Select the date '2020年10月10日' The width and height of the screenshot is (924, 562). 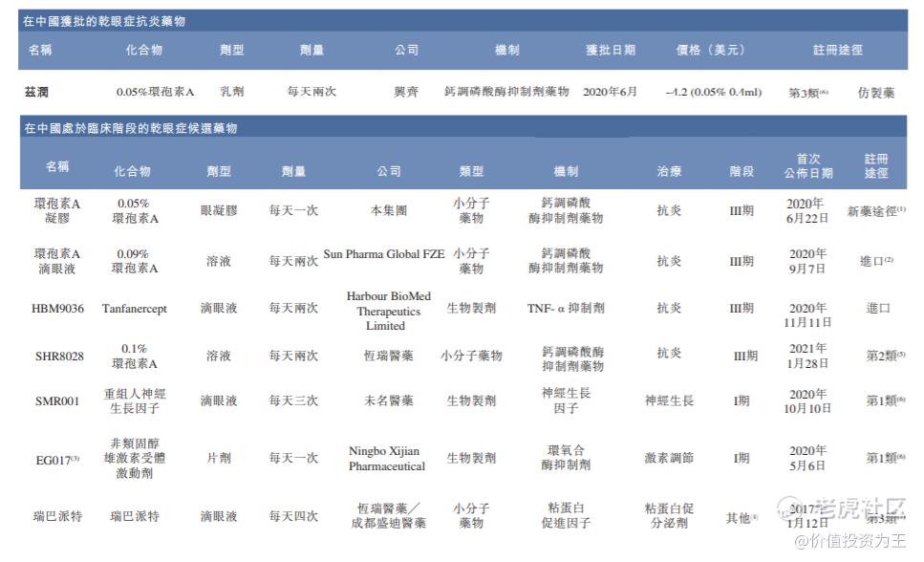coord(807,401)
